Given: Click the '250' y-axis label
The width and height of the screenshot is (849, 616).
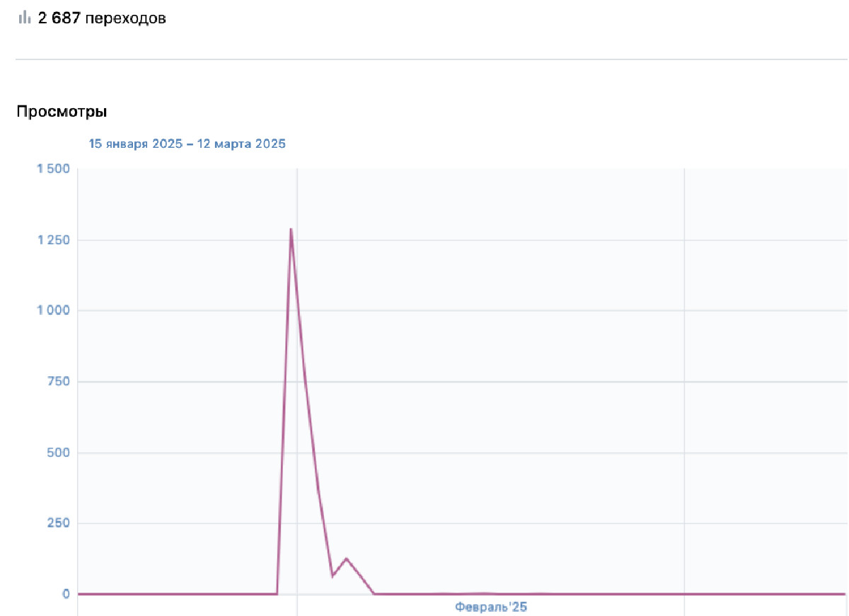Looking at the screenshot, I should coord(59,523).
